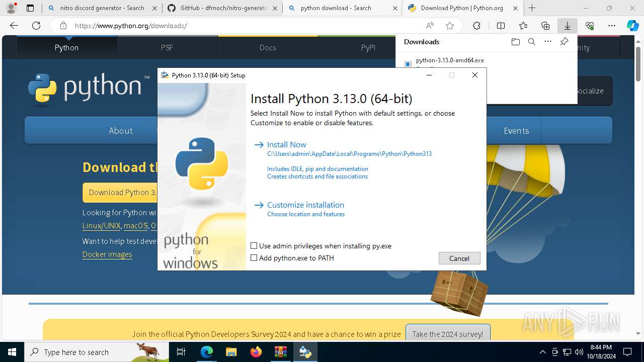Open Browser essentials heart icon
This screenshot has height=362, width=644.
coord(590,26)
